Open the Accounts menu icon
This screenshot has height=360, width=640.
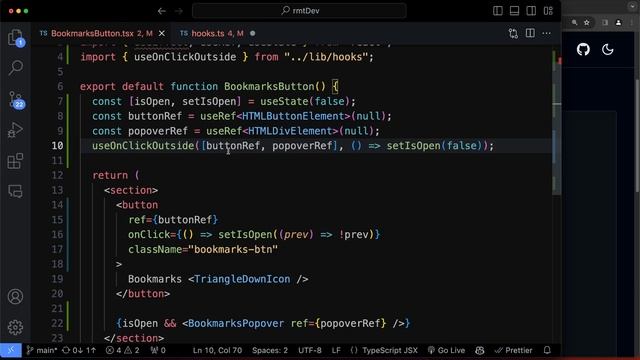(x=16, y=297)
